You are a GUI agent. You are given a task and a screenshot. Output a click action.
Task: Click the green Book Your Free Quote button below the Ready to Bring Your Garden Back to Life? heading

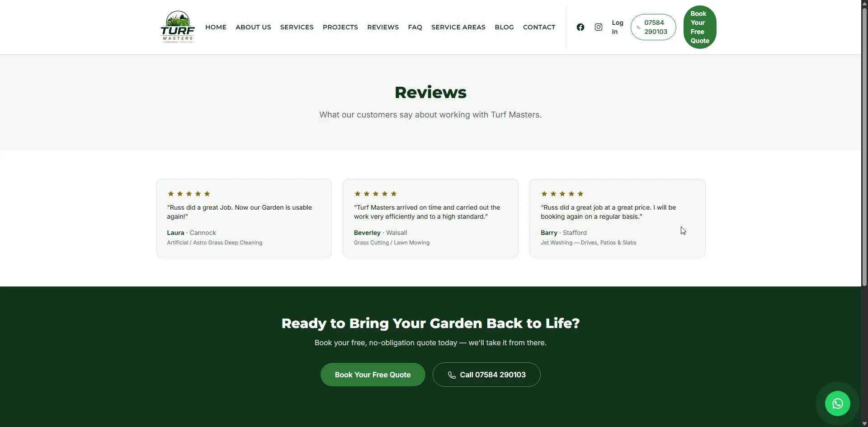pos(373,375)
